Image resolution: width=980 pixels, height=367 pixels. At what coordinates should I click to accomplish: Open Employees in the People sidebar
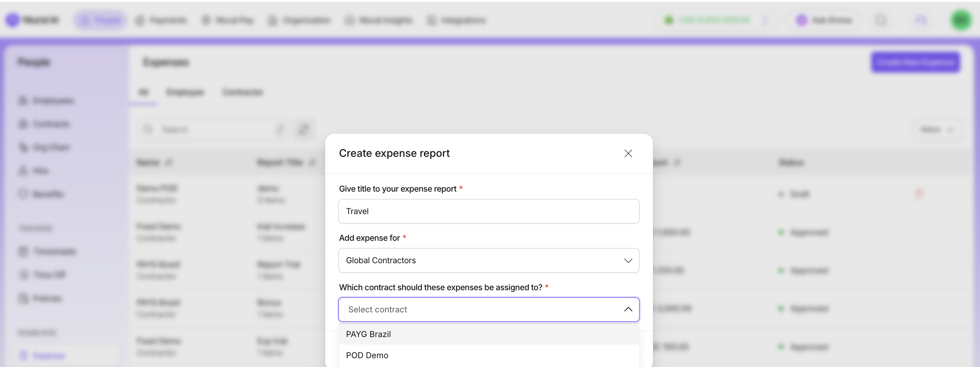(47, 101)
